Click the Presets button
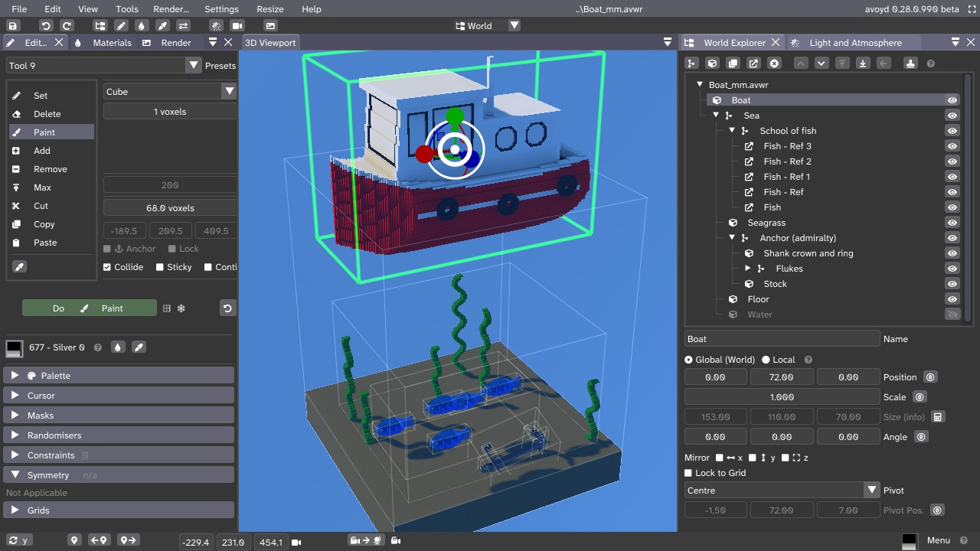 pos(220,66)
